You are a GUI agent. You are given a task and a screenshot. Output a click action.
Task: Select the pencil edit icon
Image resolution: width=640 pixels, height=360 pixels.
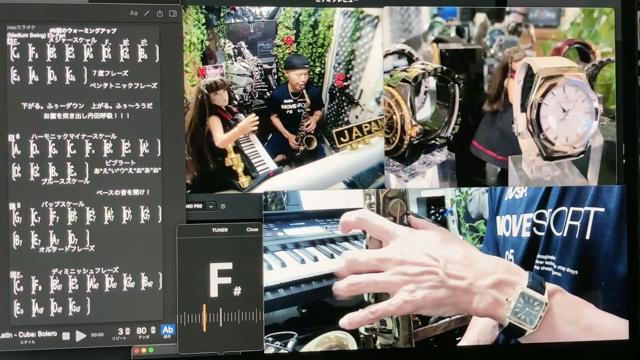(147, 13)
